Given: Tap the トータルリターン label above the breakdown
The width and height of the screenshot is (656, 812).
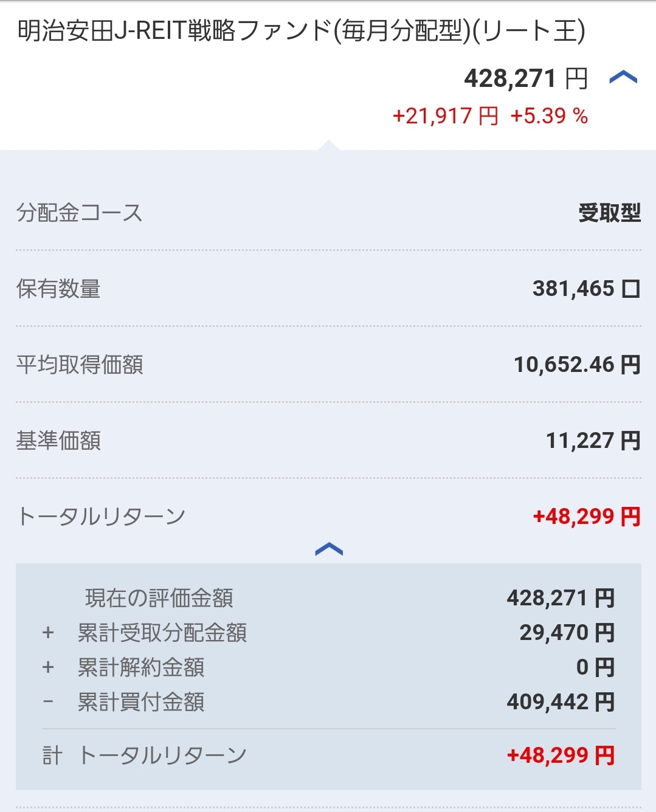Looking at the screenshot, I should pos(102,517).
